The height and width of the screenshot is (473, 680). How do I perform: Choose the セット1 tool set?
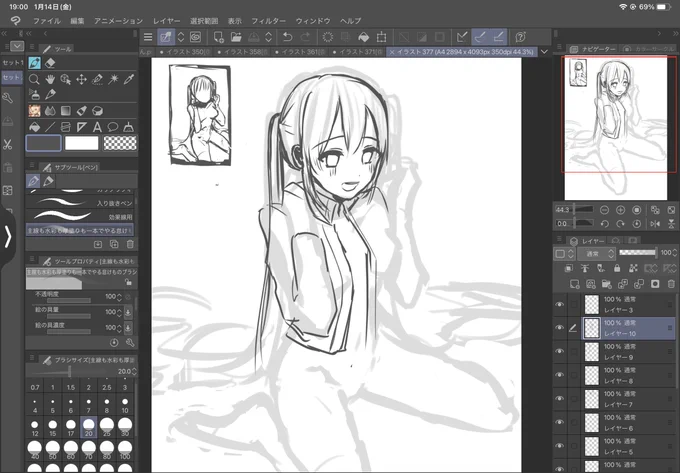pyautogui.click(x=13, y=62)
